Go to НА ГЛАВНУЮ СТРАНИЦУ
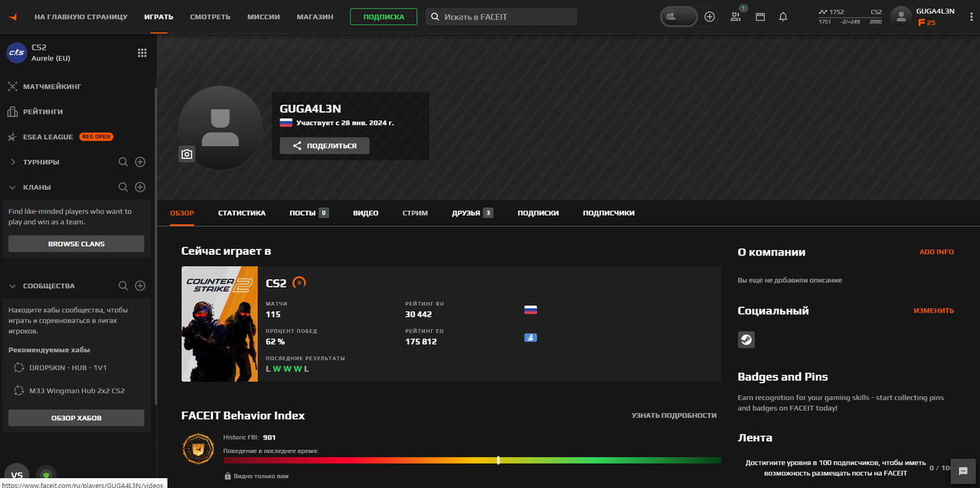This screenshot has height=488, width=980. (81, 17)
